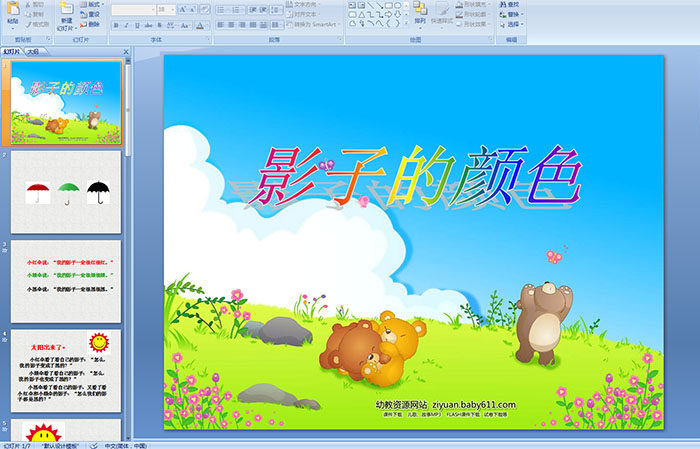Toggle Underline text formatting

click(x=135, y=24)
